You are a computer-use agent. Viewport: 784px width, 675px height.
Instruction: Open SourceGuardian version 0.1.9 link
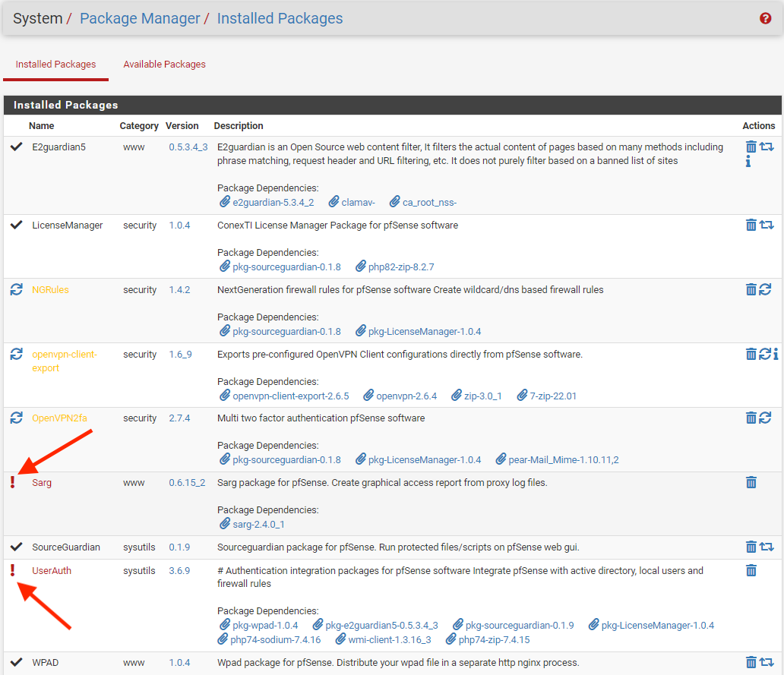(179, 547)
